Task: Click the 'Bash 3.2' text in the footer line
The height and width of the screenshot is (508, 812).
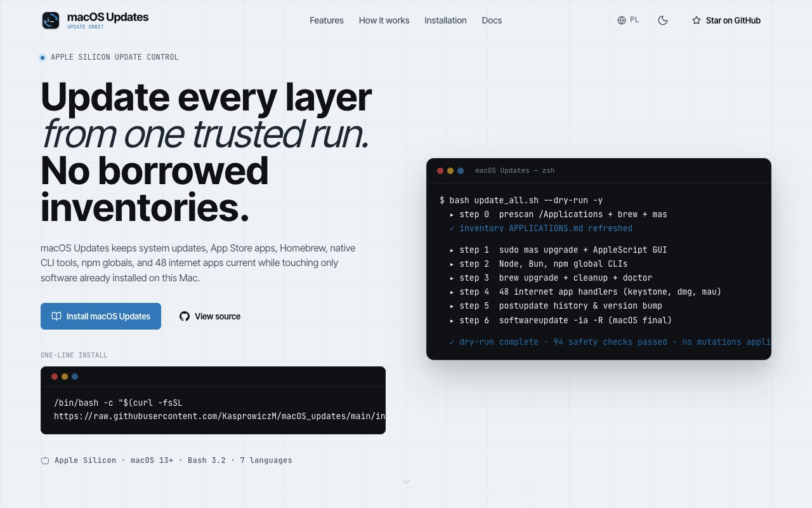Action: click(x=207, y=460)
